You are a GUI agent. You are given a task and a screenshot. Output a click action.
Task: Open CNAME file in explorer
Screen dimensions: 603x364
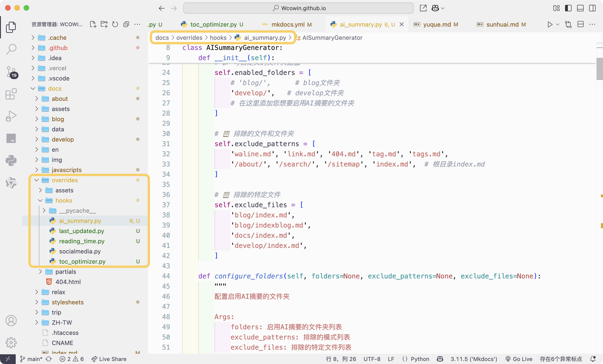coord(85,343)
